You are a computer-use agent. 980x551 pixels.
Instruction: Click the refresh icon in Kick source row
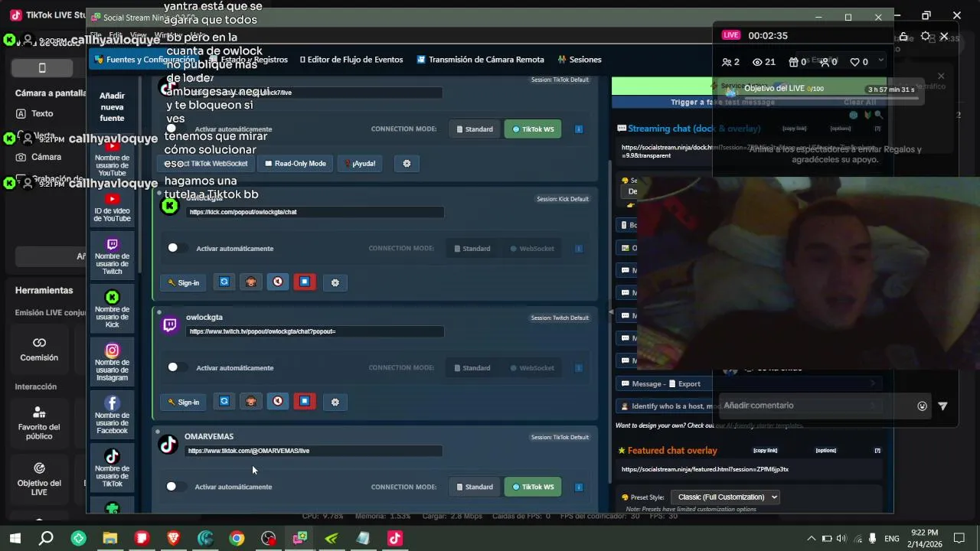pos(224,282)
